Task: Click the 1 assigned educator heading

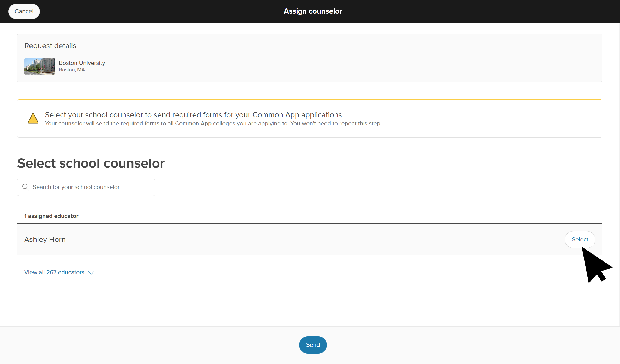Action: 51,216
